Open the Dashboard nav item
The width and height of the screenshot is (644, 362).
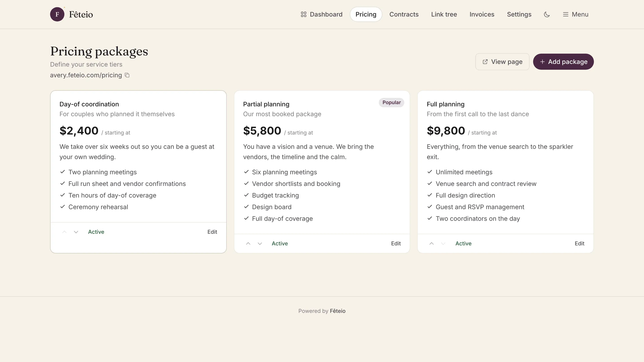[322, 14]
